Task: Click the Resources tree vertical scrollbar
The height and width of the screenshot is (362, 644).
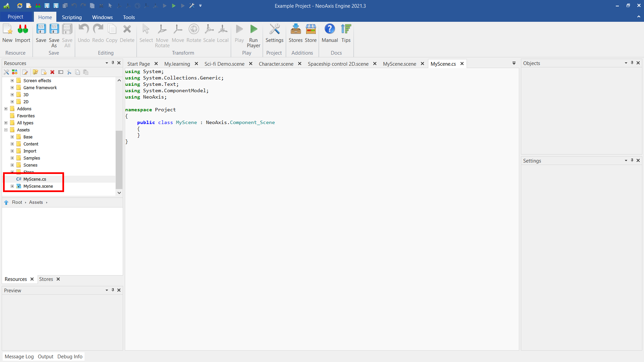Action: tap(119, 160)
